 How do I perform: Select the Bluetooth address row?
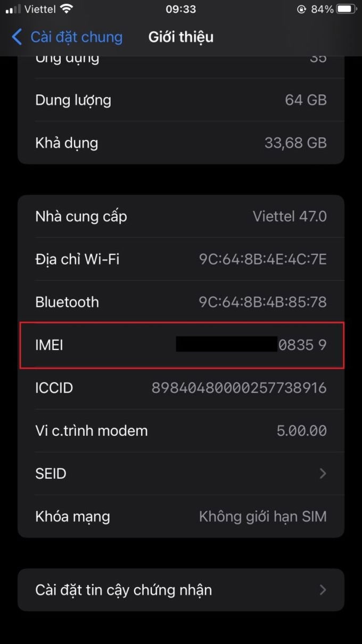click(181, 302)
